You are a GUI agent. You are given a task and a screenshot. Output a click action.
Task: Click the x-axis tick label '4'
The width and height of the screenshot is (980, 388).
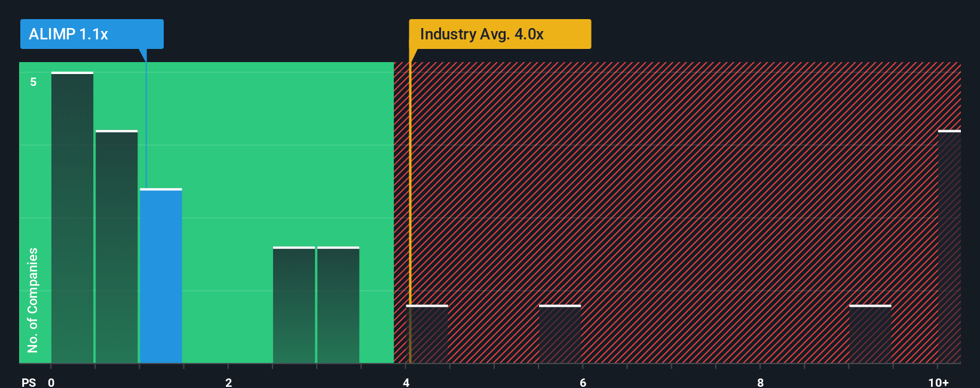coord(406,382)
